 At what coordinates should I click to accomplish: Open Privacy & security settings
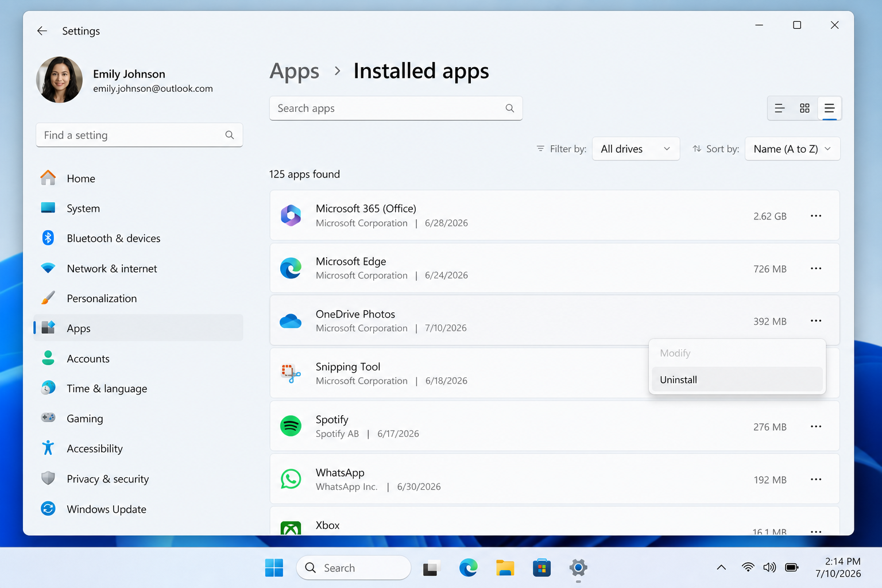(138, 479)
